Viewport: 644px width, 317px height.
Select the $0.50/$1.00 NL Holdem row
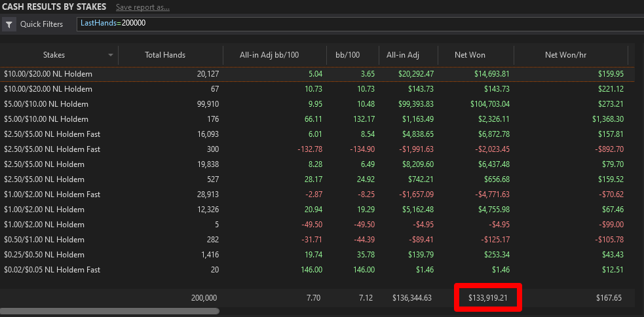(x=317, y=240)
